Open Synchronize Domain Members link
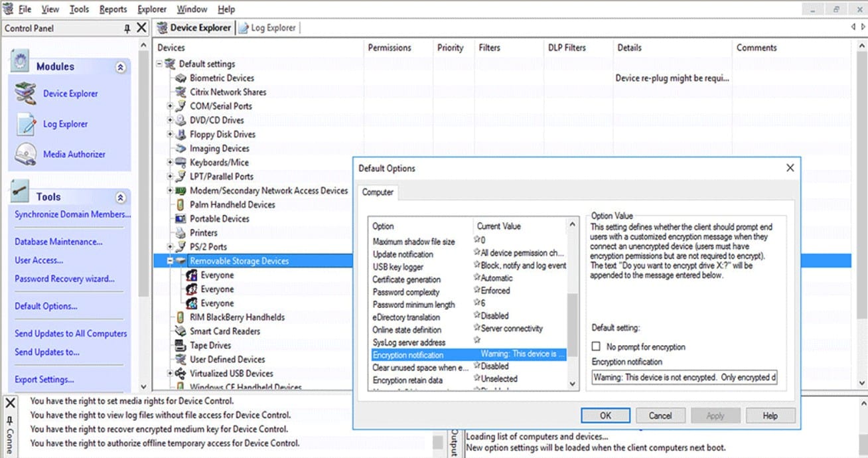This screenshot has height=458, width=868. 73,214
